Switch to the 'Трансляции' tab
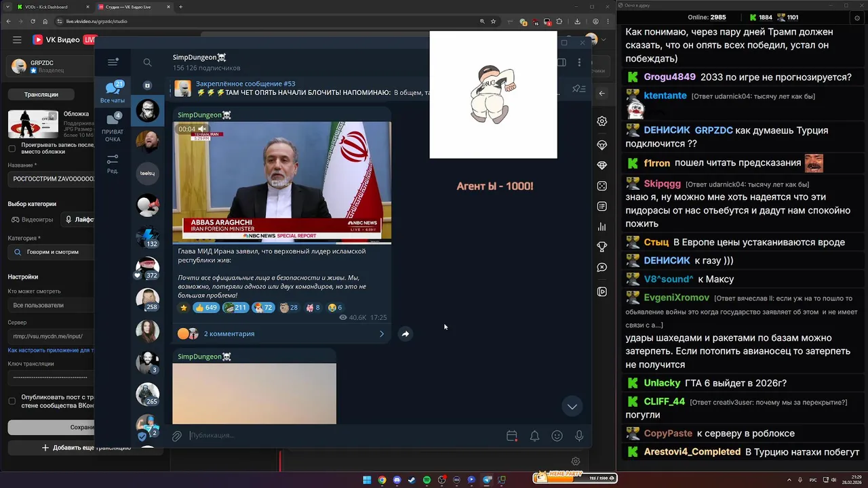This screenshot has height=488, width=868. [41, 94]
